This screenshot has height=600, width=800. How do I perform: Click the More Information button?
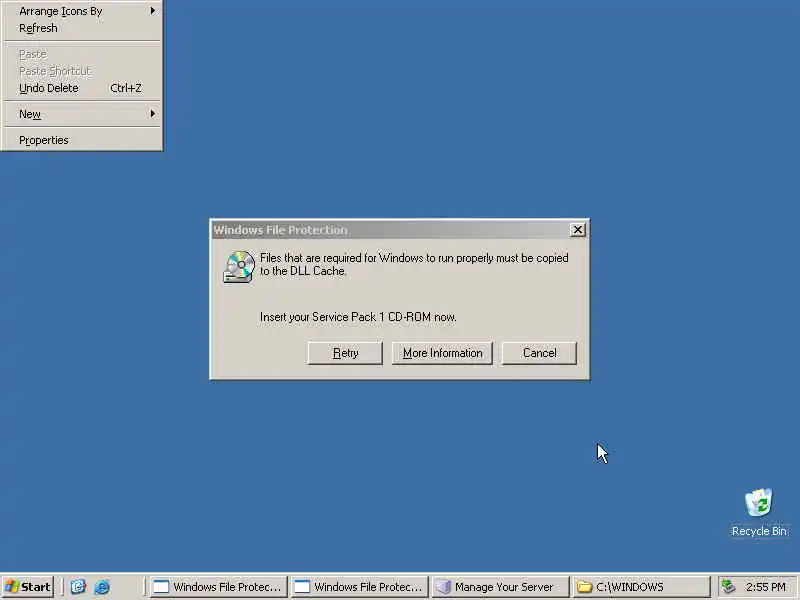click(x=442, y=353)
